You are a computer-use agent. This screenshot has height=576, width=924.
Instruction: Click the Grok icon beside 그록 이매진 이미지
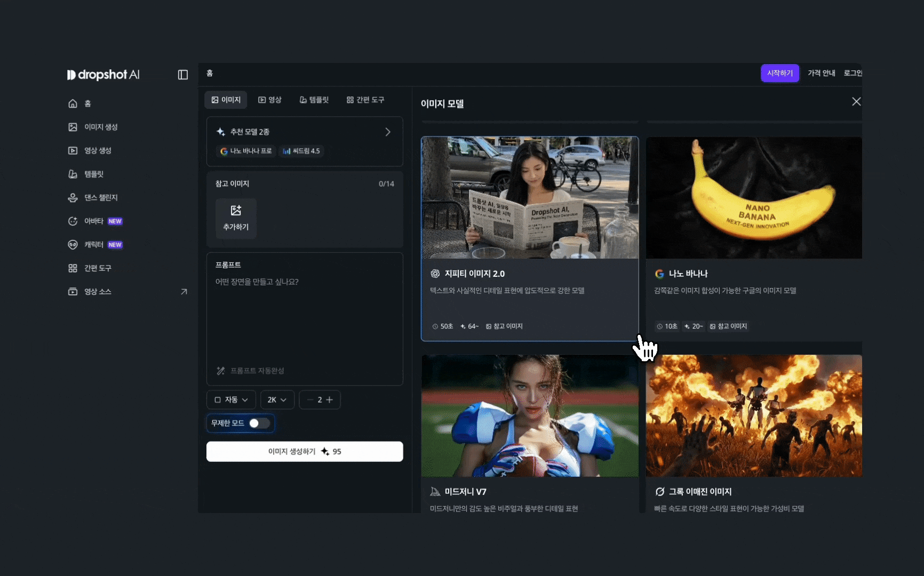pyautogui.click(x=660, y=492)
